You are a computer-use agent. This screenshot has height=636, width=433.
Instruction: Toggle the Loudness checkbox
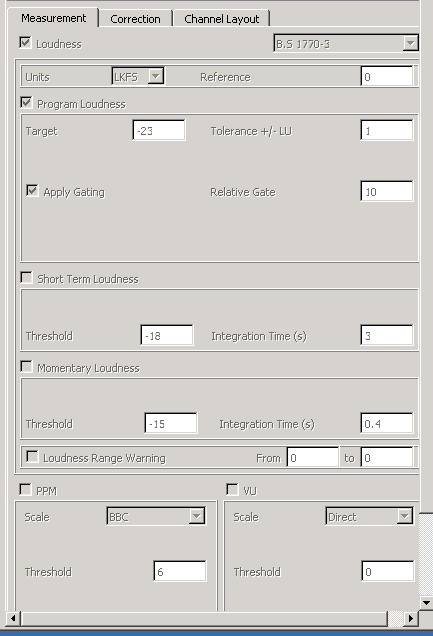point(25,43)
